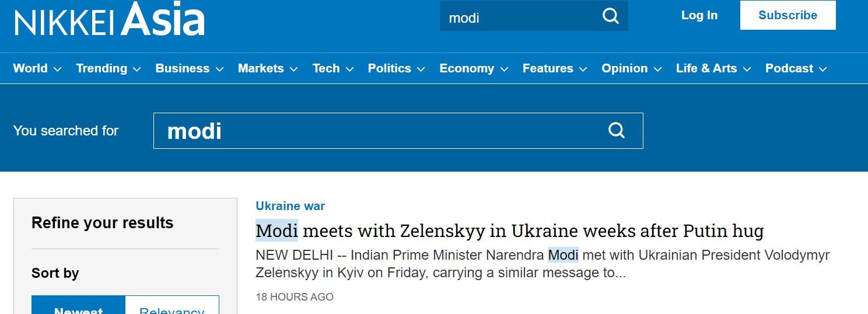Click the large 'modi' search input field
This screenshot has width=868, height=314.
coord(379,131)
